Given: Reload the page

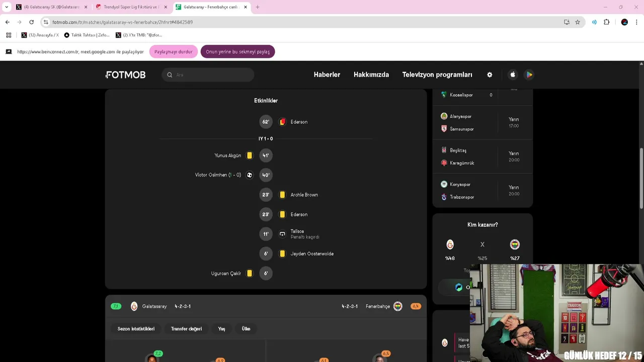Looking at the screenshot, I should 31,22.
